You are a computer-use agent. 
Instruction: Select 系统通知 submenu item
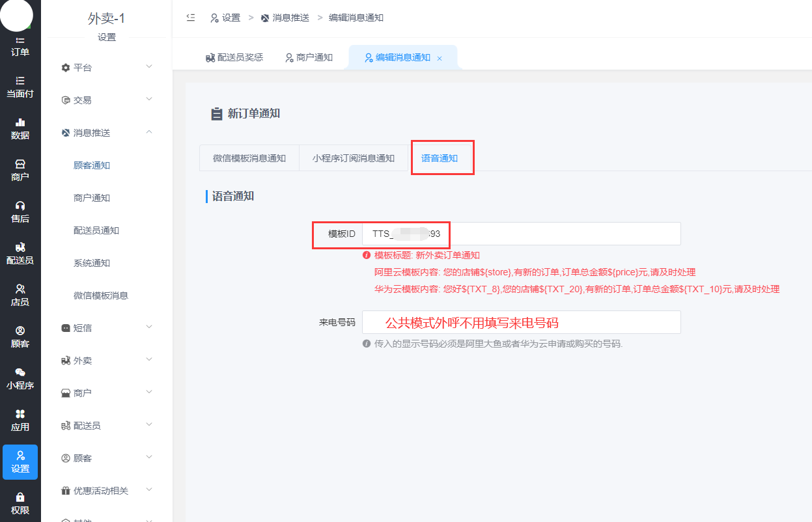click(92, 263)
